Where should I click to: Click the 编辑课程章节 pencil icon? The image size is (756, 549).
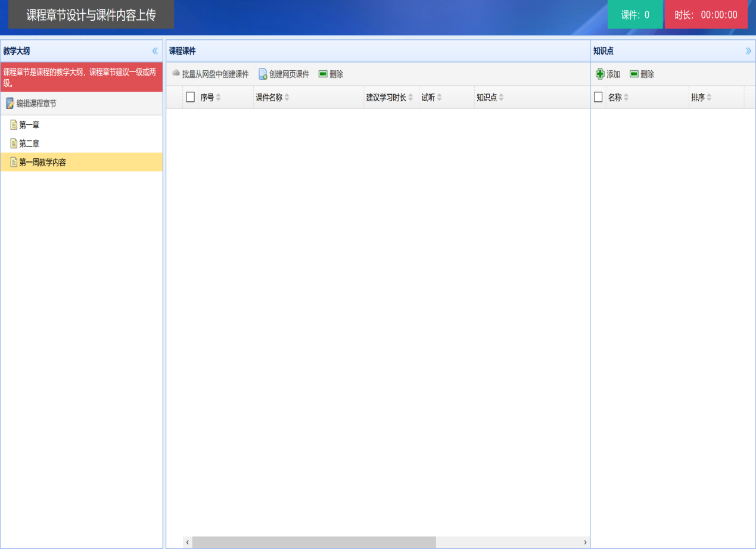[x=10, y=104]
